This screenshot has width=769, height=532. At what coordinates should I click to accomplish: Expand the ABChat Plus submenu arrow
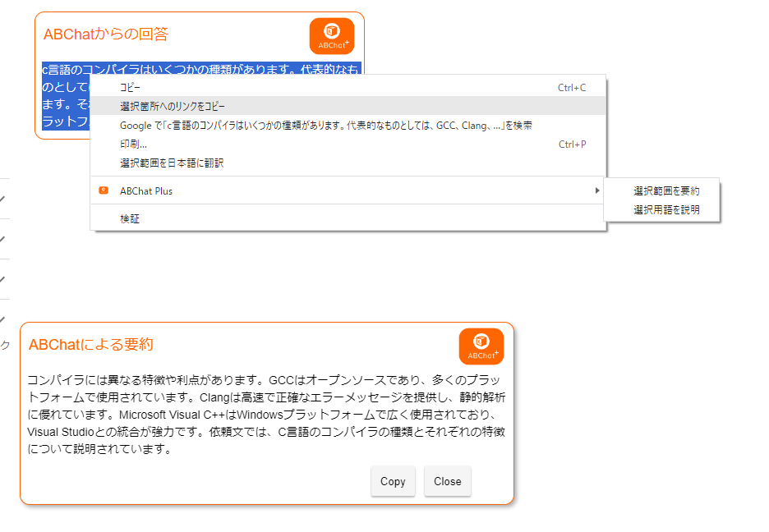pyautogui.click(x=597, y=191)
